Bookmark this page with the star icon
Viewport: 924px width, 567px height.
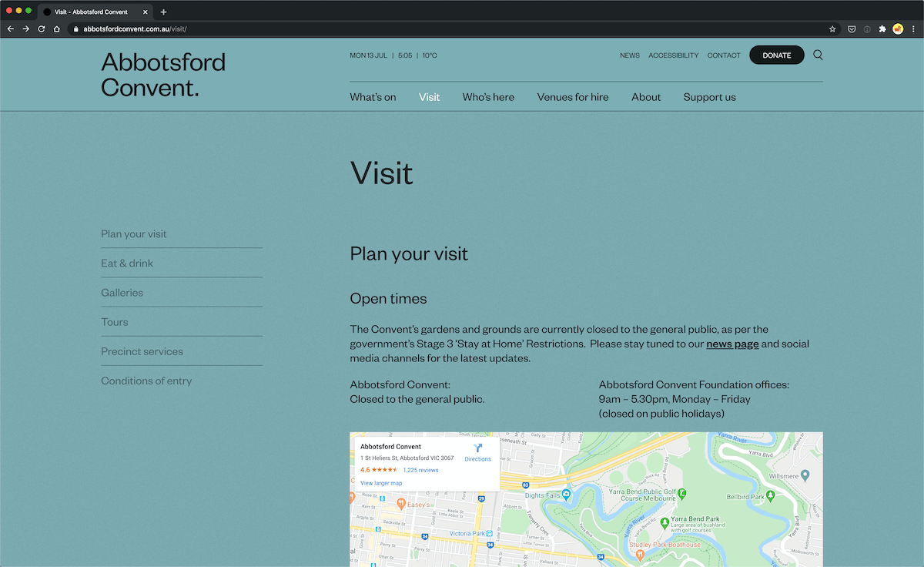pos(832,29)
